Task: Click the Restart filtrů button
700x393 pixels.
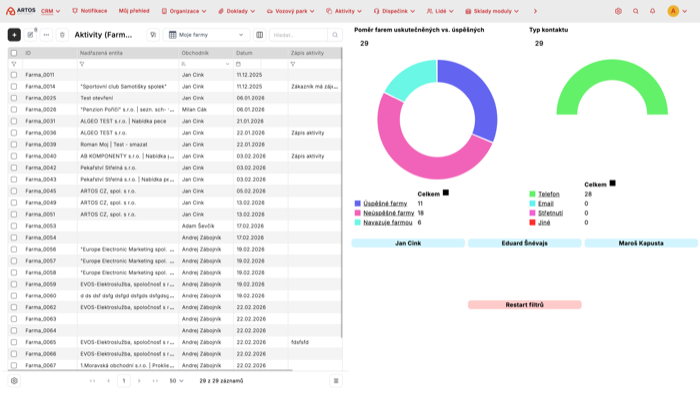Action: 525,305
